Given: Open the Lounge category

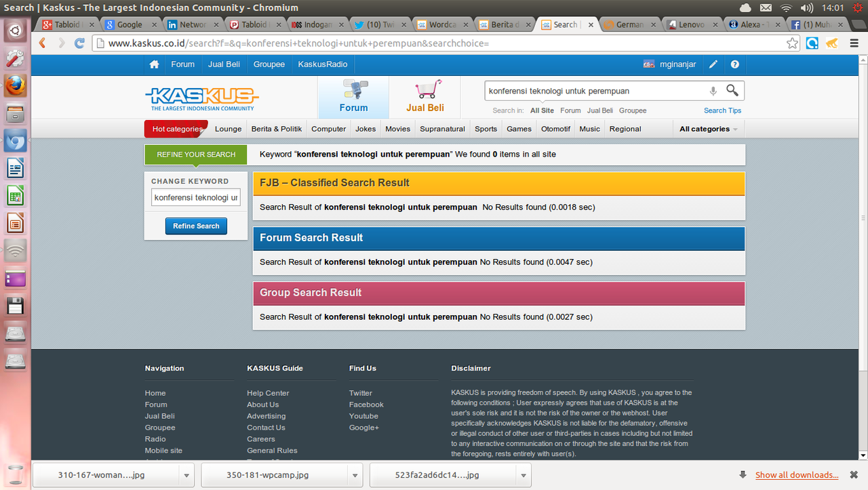Looking at the screenshot, I should click(229, 129).
